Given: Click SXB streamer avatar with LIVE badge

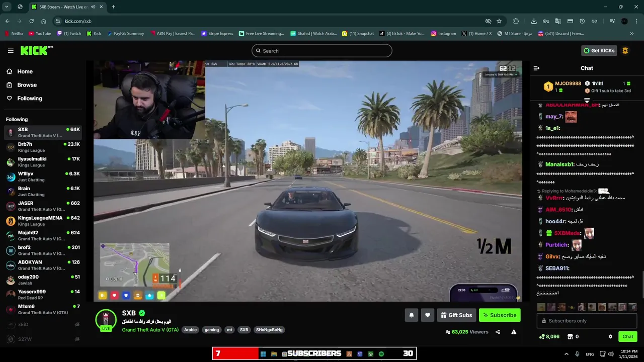Looking at the screenshot, I should pyautogui.click(x=106, y=320).
